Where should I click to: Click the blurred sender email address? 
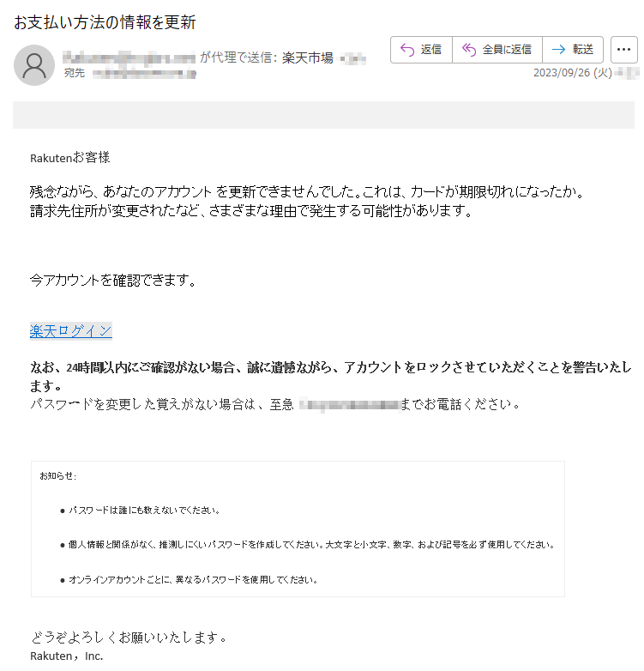click(x=129, y=57)
